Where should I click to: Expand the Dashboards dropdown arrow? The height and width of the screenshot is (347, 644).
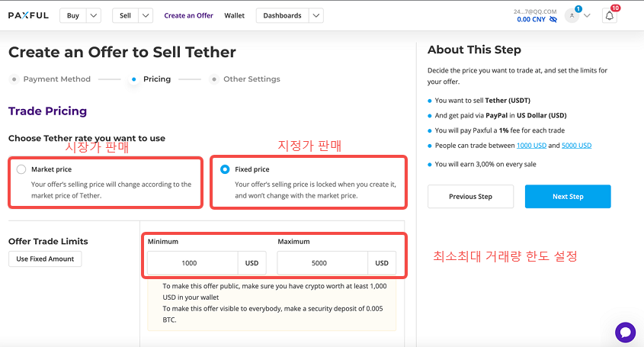316,15
